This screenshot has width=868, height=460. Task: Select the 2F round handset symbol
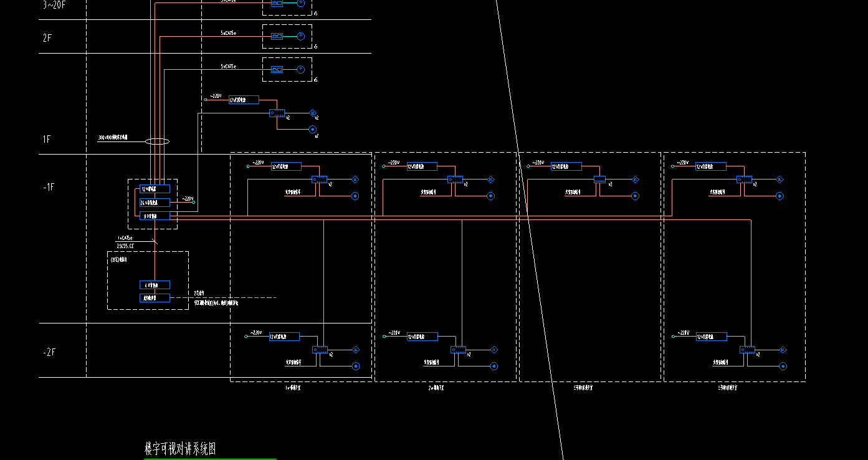(301, 36)
